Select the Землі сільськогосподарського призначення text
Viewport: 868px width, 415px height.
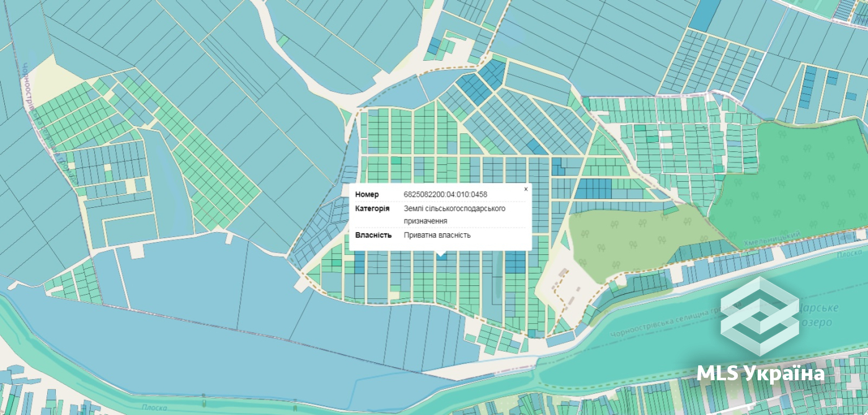point(454,215)
